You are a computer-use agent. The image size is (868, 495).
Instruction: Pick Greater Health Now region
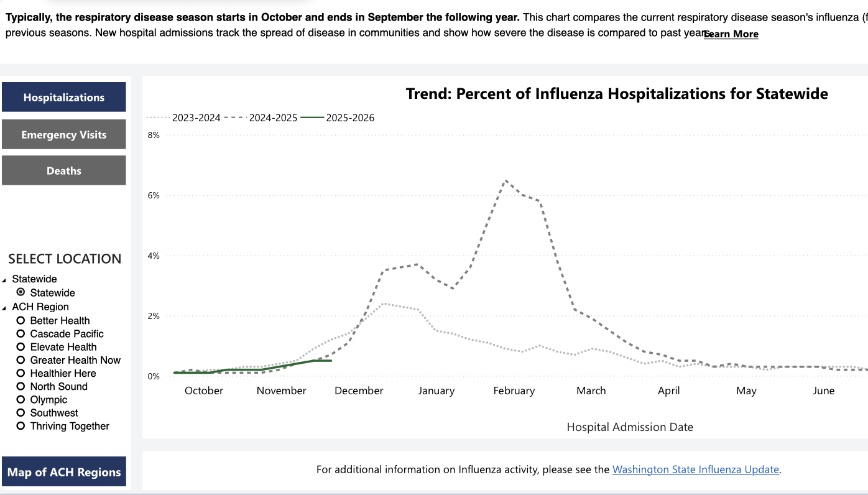pos(21,359)
